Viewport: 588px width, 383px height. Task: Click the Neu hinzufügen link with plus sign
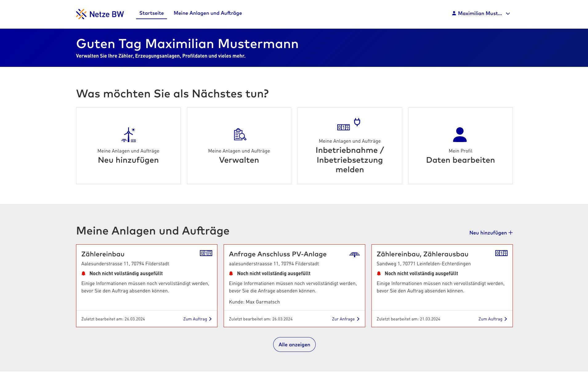pos(491,233)
